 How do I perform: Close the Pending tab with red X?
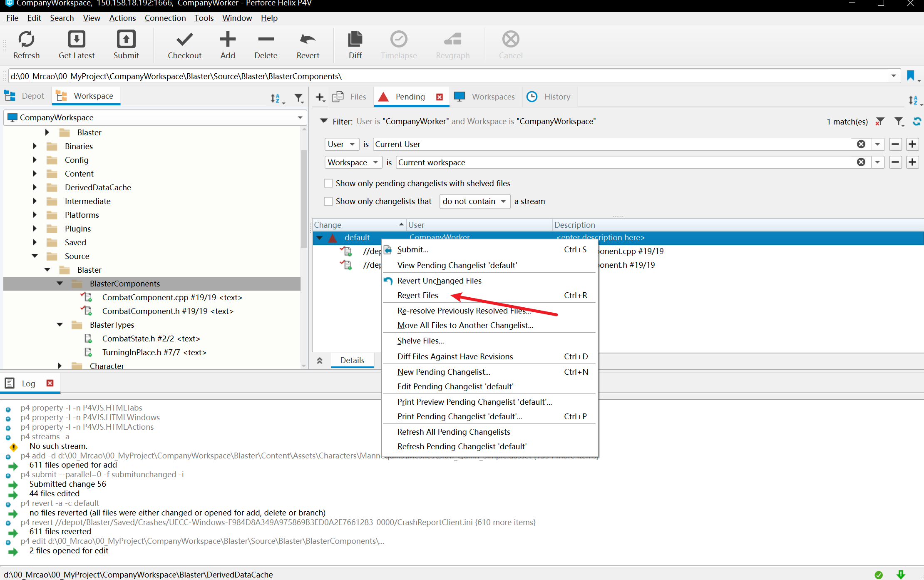tap(440, 97)
